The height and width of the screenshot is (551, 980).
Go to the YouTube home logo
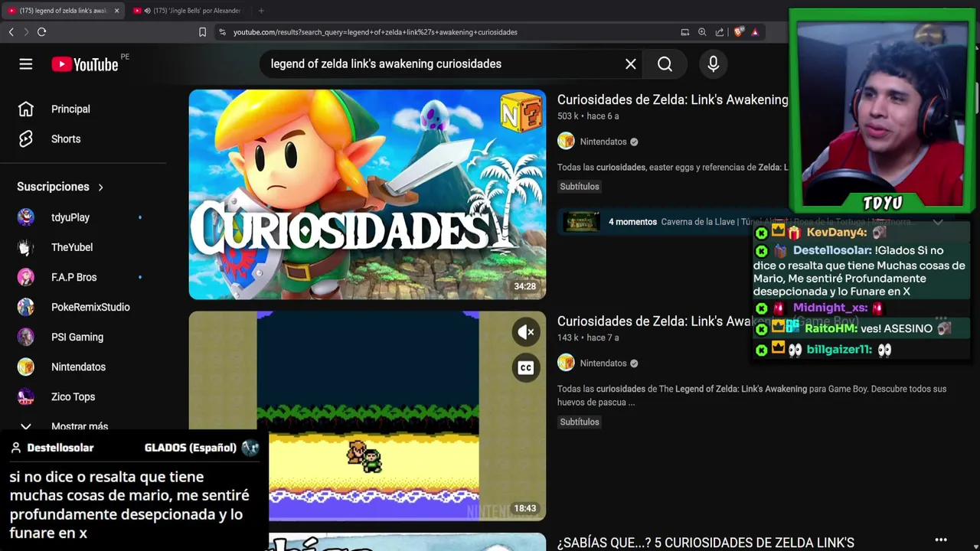85,64
